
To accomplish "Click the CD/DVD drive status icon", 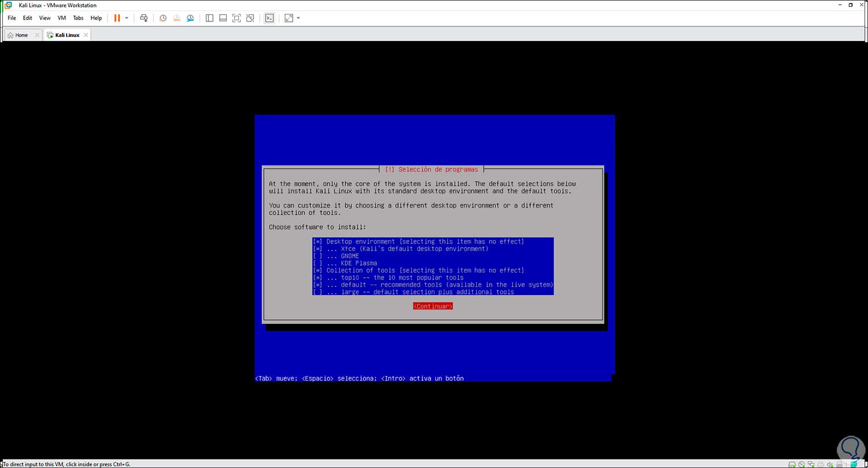I will (801, 464).
